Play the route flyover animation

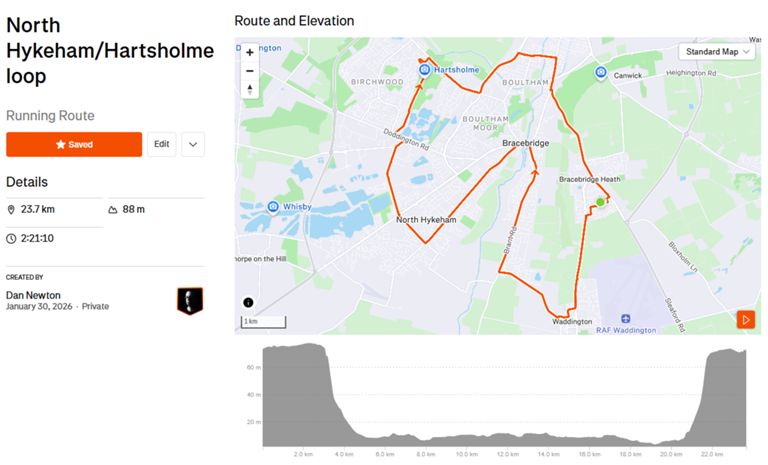(x=745, y=320)
